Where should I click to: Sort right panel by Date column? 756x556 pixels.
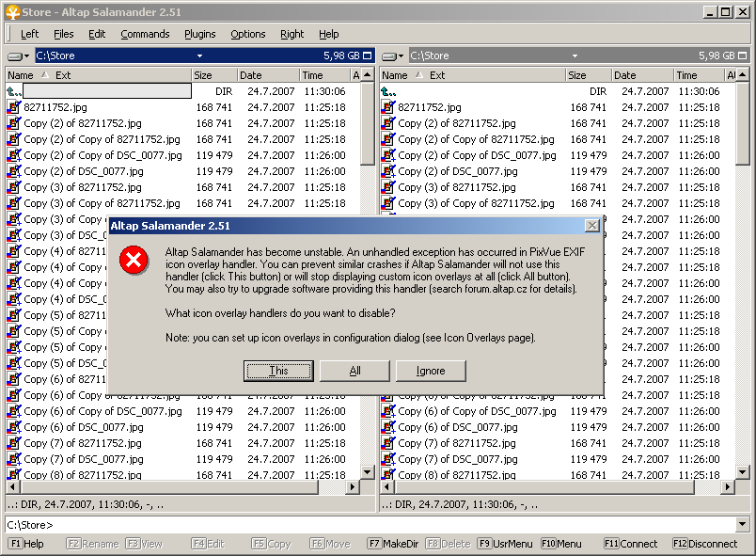pyautogui.click(x=642, y=75)
